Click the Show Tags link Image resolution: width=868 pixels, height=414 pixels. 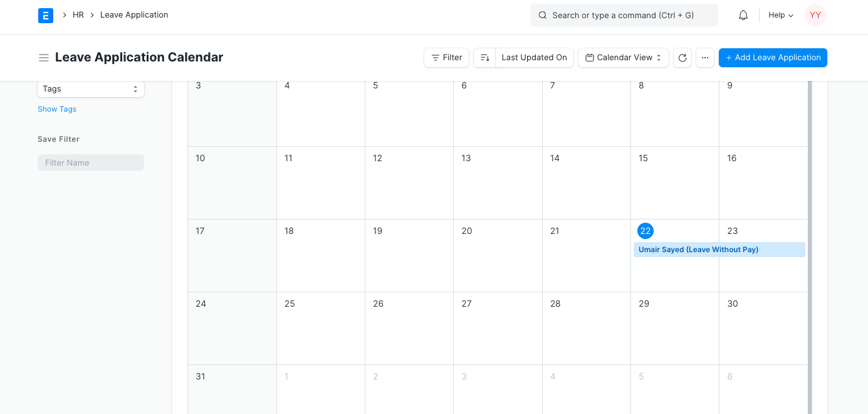(57, 109)
